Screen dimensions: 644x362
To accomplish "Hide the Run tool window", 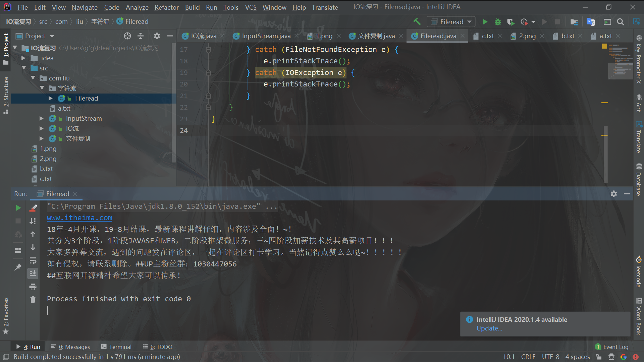I will coord(627,194).
